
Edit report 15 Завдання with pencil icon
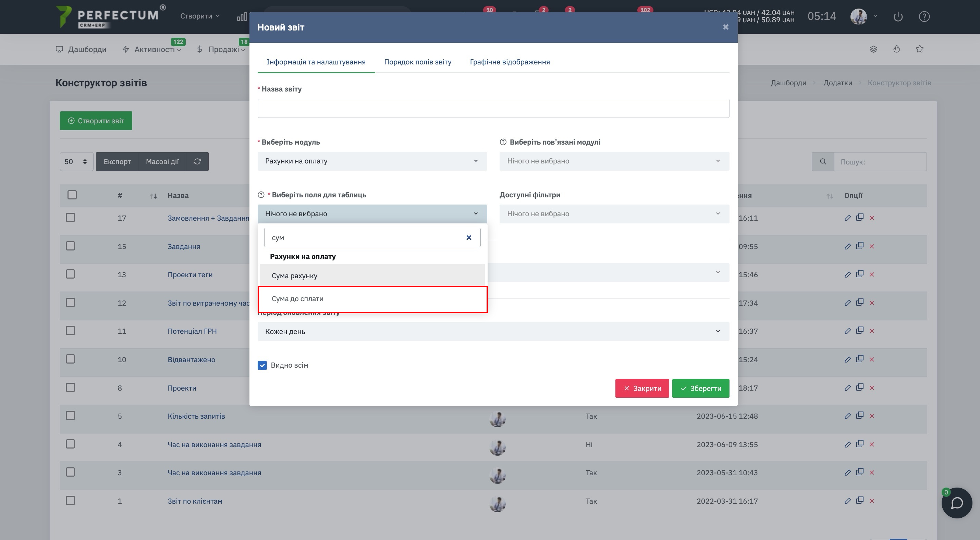(x=847, y=246)
